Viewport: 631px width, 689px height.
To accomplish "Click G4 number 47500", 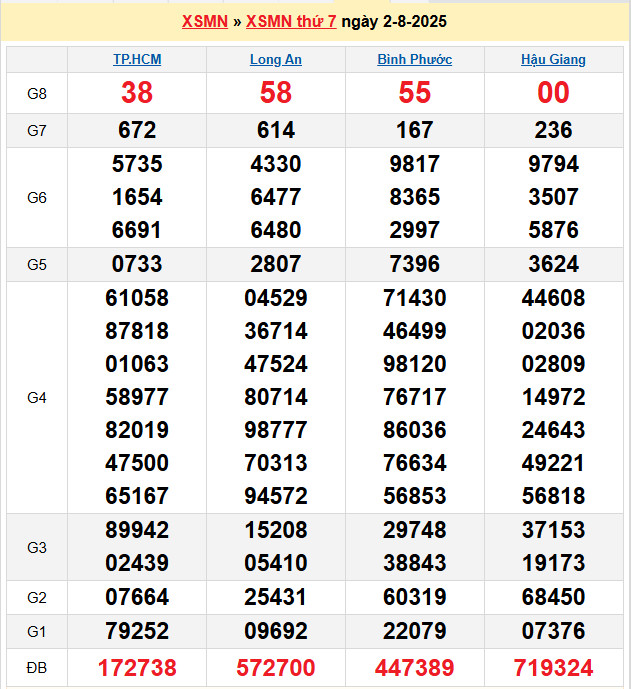I will pyautogui.click(x=137, y=463).
